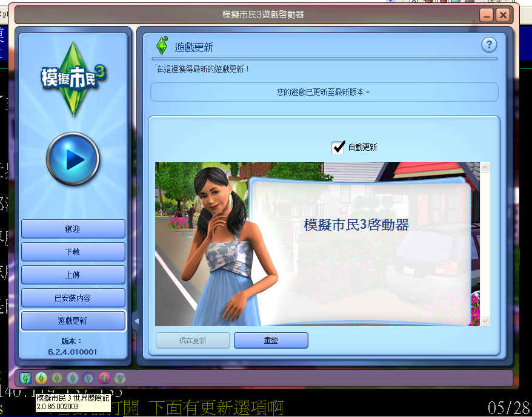Click the 重整 refresh button

click(271, 340)
